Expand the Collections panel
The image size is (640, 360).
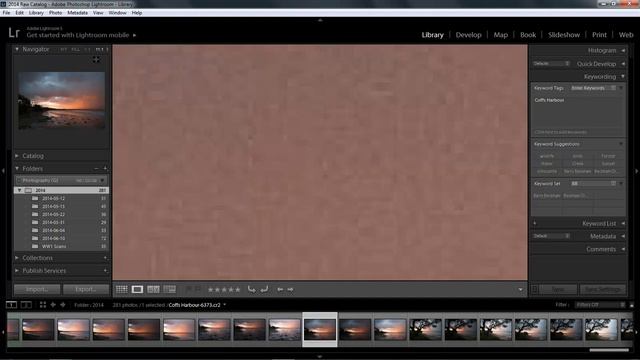click(x=17, y=258)
